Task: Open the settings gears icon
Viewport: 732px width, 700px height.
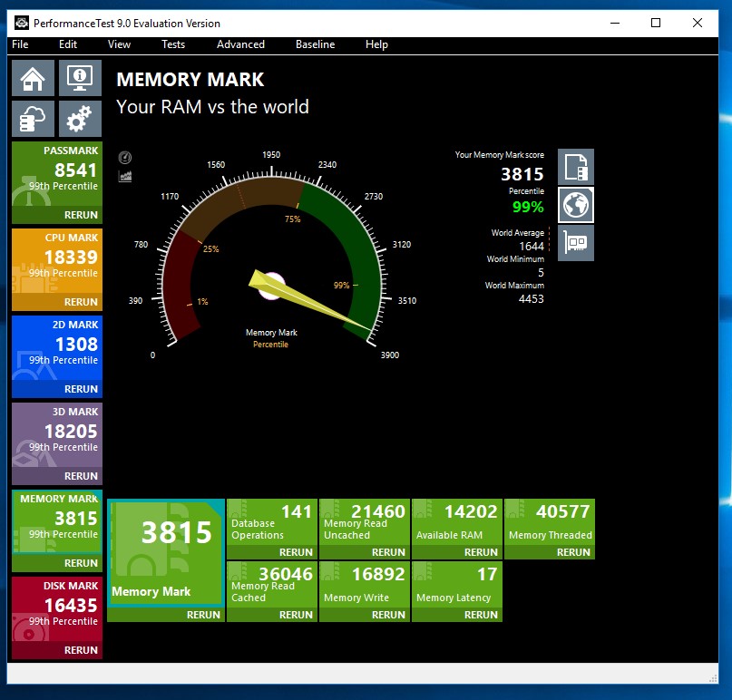Action: pyautogui.click(x=81, y=119)
